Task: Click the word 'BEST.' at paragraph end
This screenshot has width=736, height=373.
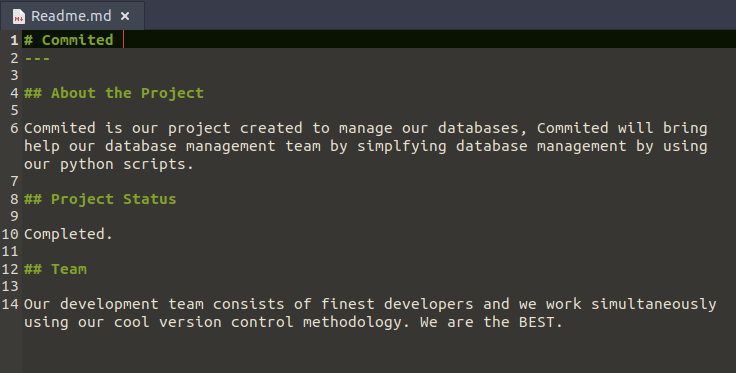Action: point(540,322)
